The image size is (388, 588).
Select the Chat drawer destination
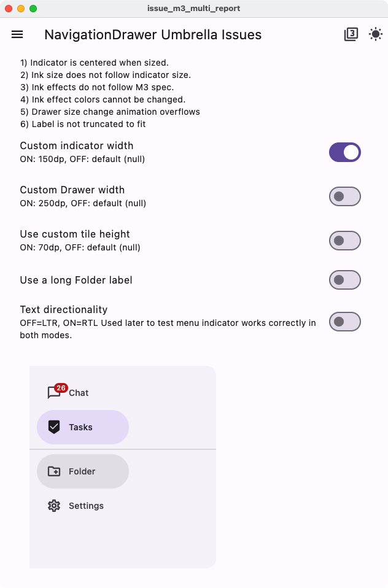(x=80, y=393)
